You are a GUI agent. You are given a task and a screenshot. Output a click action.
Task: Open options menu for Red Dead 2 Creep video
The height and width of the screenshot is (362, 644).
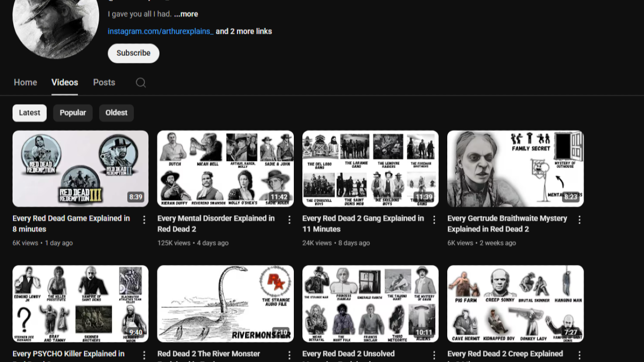click(x=579, y=355)
